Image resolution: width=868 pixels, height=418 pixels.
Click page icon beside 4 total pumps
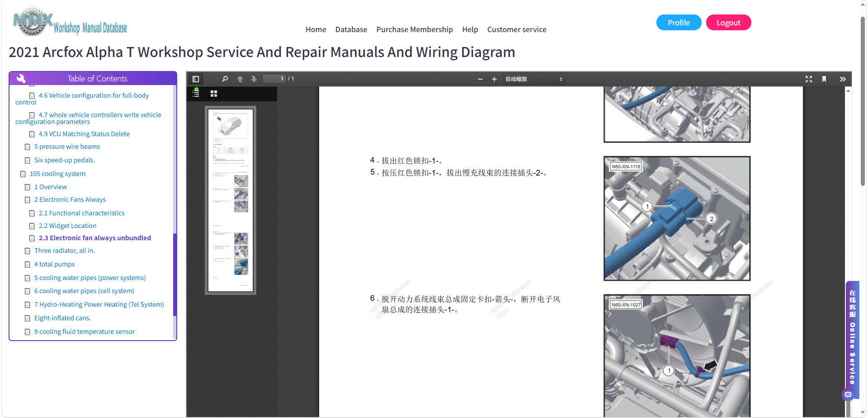28,265
